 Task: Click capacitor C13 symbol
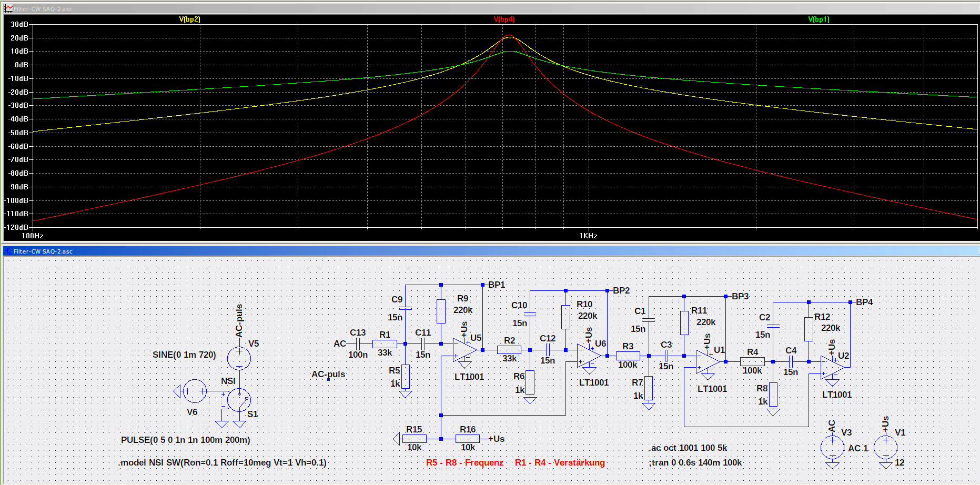tap(358, 344)
